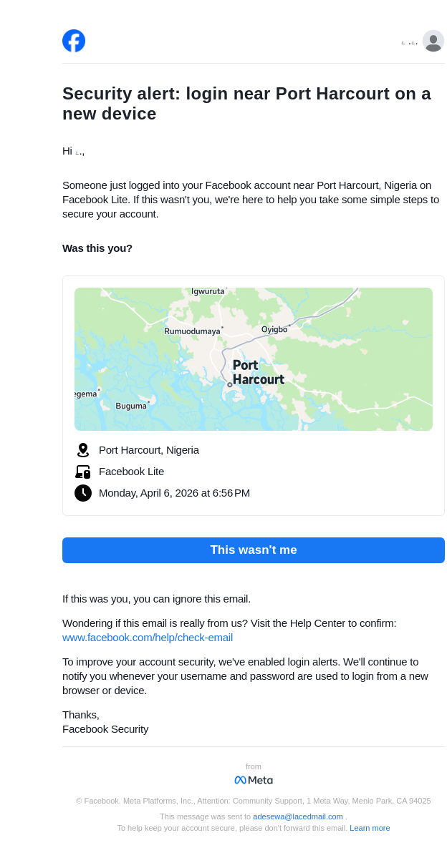Click the Rumuodumaya label on the map

pyautogui.click(x=192, y=331)
